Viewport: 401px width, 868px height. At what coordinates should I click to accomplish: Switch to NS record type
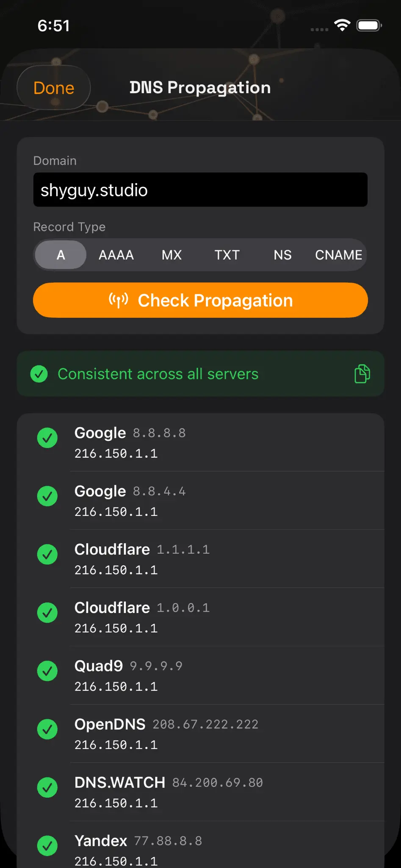coord(282,255)
